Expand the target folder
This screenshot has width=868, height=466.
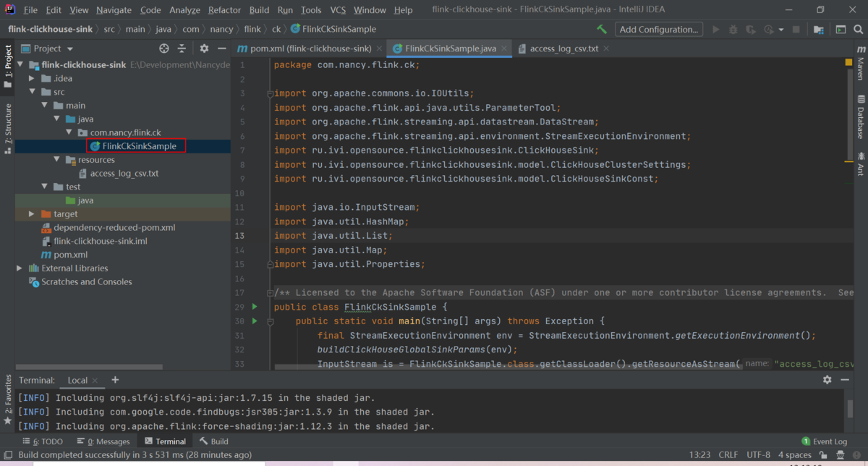[32, 214]
